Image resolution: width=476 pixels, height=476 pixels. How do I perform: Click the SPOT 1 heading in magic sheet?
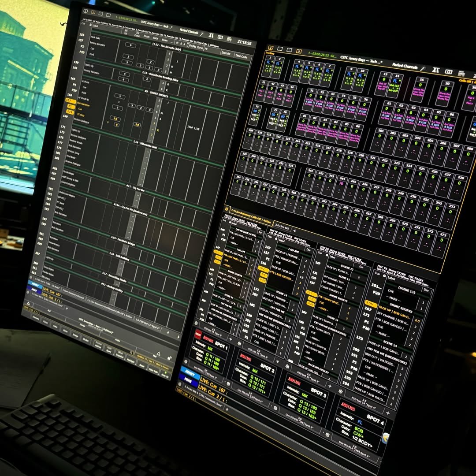click(221, 346)
